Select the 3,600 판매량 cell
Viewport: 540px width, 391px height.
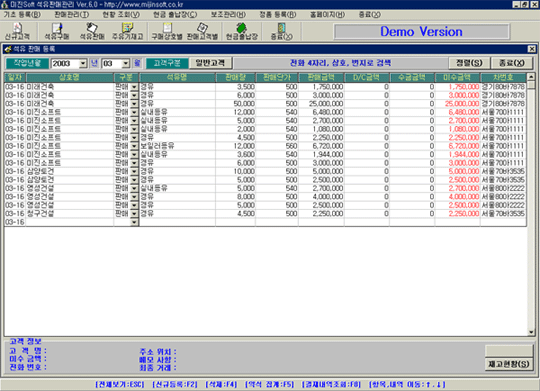[x=236, y=154]
